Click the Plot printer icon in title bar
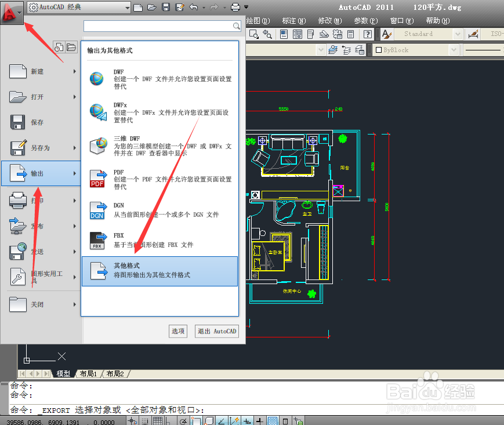 (x=235, y=7)
